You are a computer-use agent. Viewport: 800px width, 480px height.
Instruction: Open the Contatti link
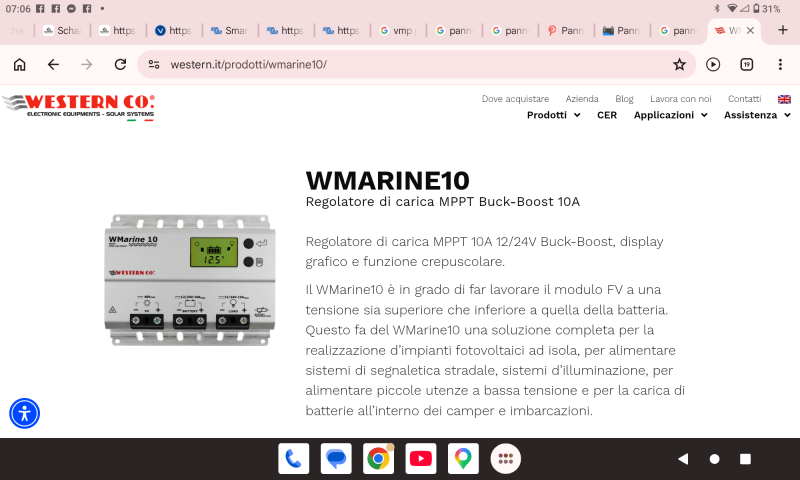pos(744,99)
